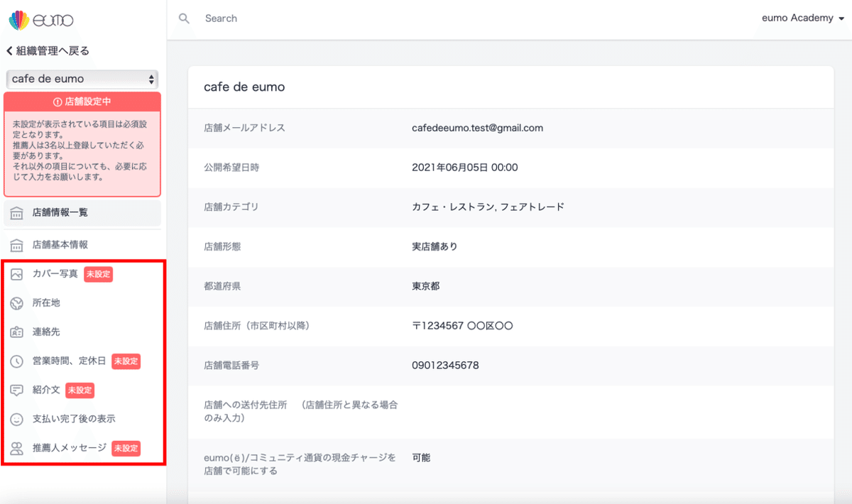Click 未設定 badge next to 営業時間、定休日
The image size is (852, 504).
point(126,361)
